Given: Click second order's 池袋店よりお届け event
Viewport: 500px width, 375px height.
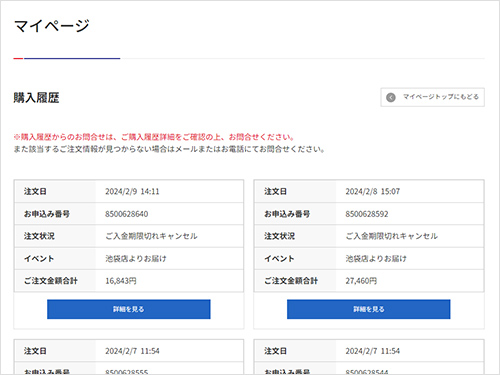Looking at the screenshot, I should click(376, 259).
